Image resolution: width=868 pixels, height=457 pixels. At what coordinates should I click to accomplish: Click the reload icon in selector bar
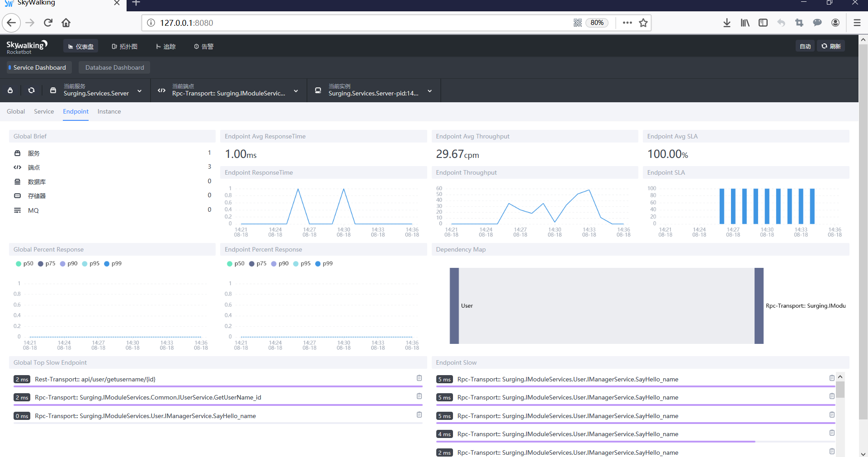(x=31, y=90)
